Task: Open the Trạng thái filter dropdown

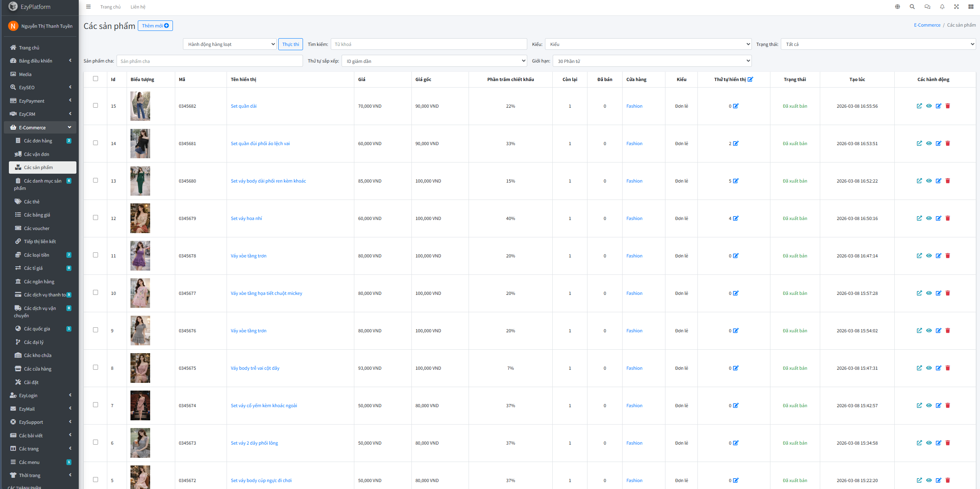Action: [x=878, y=44]
